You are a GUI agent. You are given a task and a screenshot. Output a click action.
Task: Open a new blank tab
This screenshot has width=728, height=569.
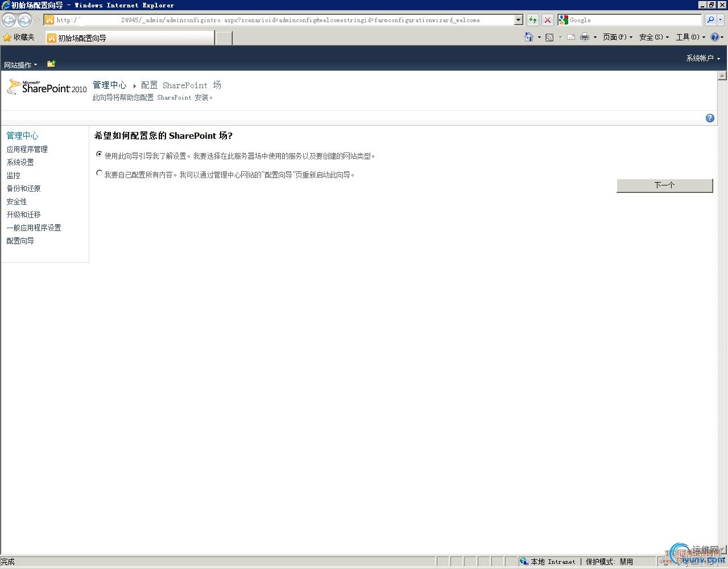(224, 38)
